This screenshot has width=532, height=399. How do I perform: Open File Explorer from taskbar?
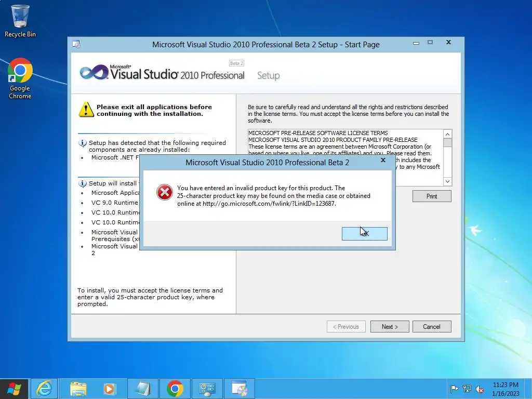(78, 389)
